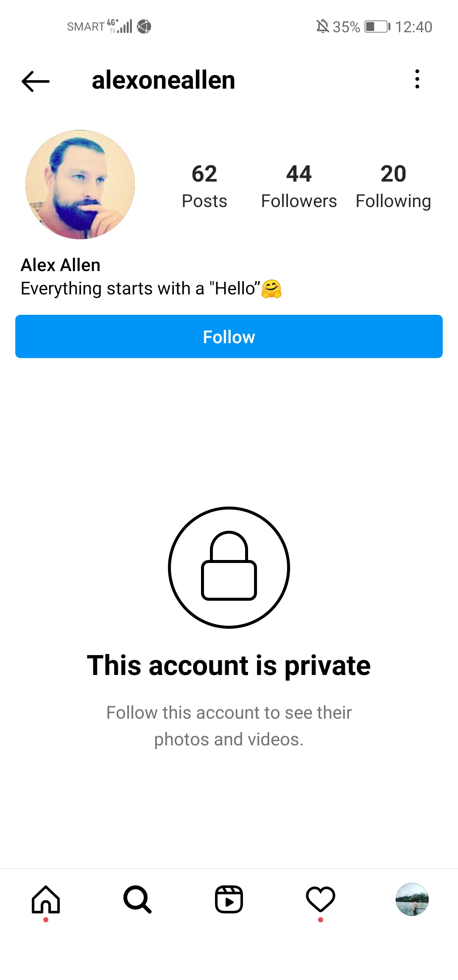View the 62 Posts count
The image size is (458, 980).
(204, 186)
